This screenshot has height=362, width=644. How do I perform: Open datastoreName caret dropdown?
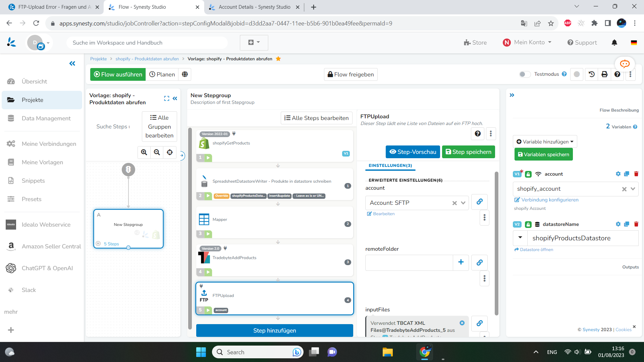520,238
